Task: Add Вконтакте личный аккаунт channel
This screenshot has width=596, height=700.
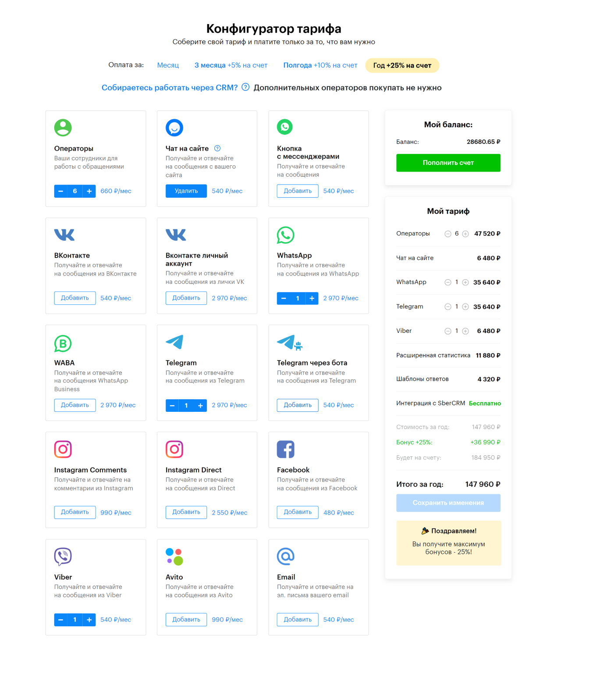Action: (186, 298)
